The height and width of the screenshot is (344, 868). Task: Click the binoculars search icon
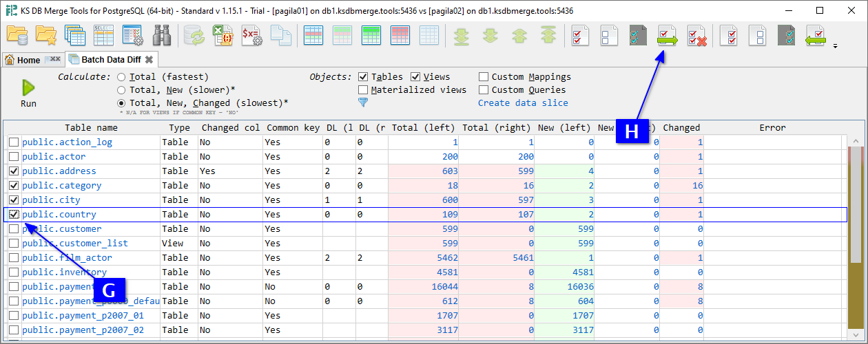pyautogui.click(x=162, y=35)
